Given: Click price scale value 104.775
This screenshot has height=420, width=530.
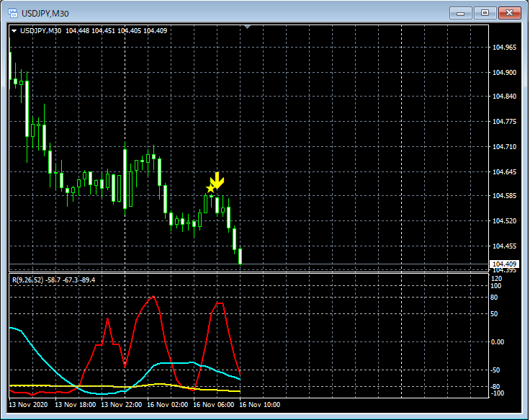Looking at the screenshot, I should point(504,122).
